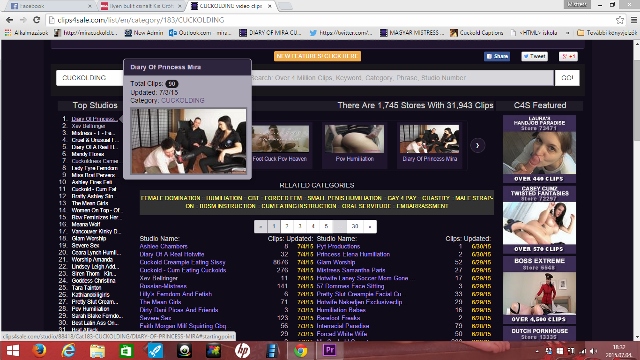
Task: Switch to Chrome in the taskbar
Action: tap(300, 351)
